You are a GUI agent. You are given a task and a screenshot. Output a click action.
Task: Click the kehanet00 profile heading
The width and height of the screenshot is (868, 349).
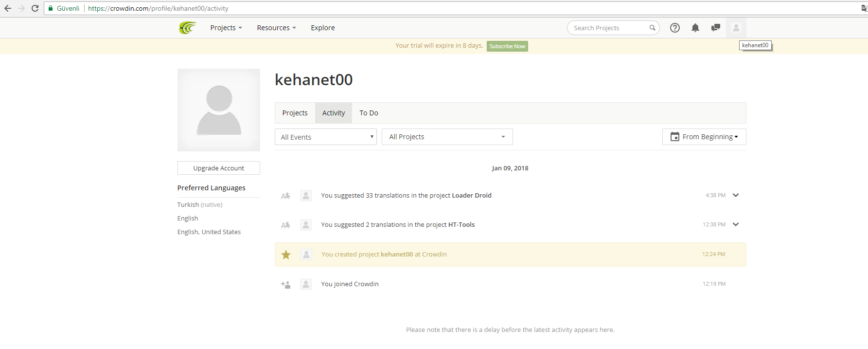point(314,80)
